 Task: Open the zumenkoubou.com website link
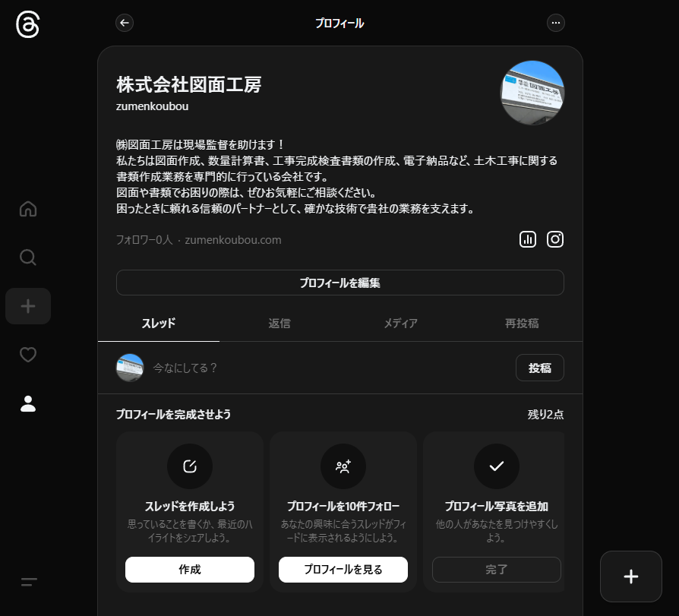233,240
